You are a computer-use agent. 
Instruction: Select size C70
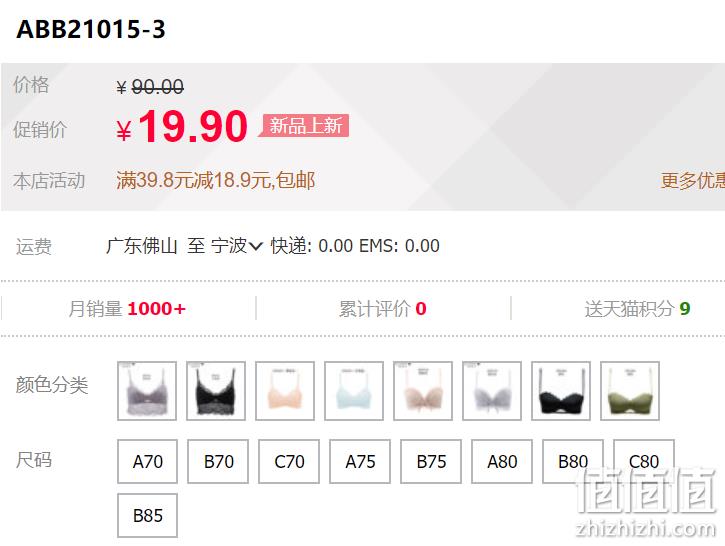pos(289,461)
